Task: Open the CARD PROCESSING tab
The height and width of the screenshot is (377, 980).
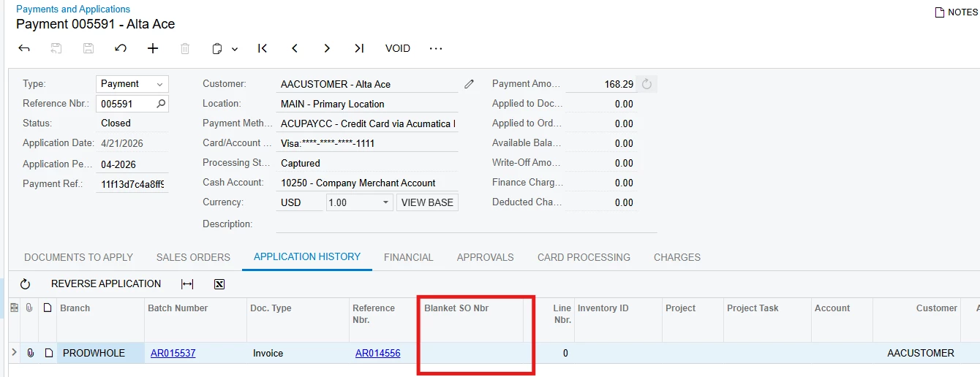Action: coord(584,257)
